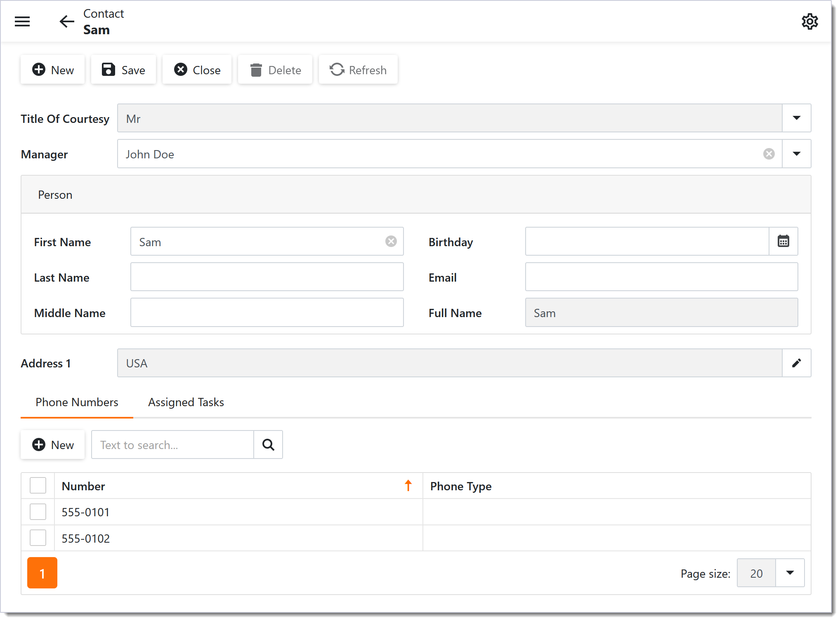Clear the First Name field
Screen dimensions: 840x621
pyautogui.click(x=391, y=242)
